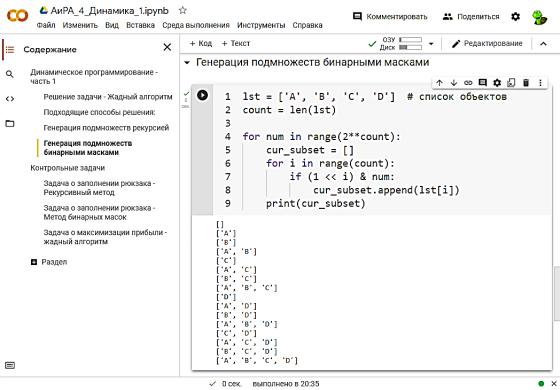Open the Files folder sidebar icon
This screenshot has height=390, width=560.
10,124
